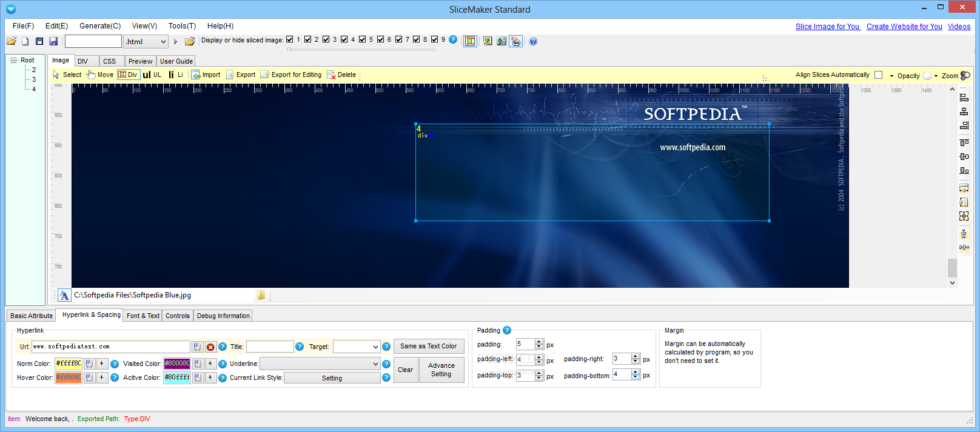Viewport: 980px width, 432px height.
Task: Click the Same as Text Color button
Action: click(x=429, y=346)
